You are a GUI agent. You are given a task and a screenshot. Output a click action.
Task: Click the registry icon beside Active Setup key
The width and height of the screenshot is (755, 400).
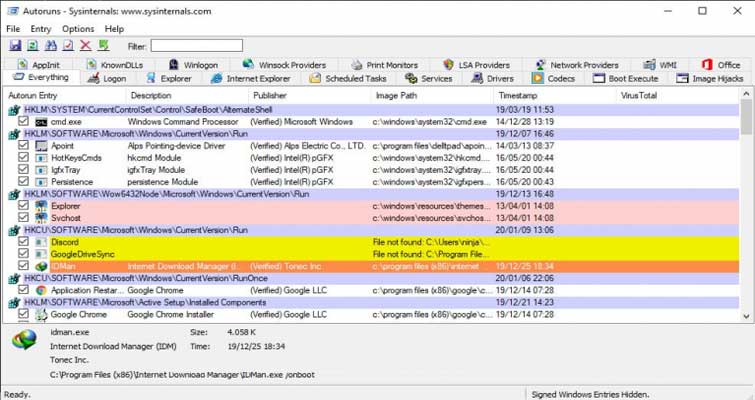click(14, 303)
